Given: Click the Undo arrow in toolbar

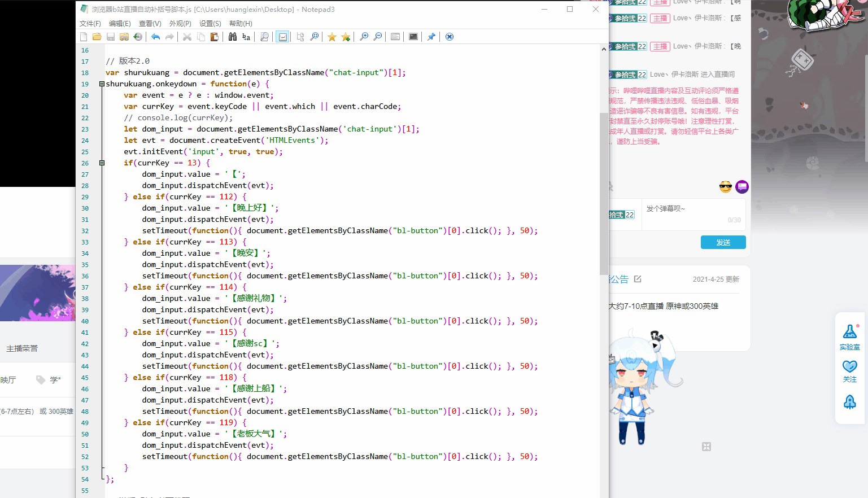Looking at the screenshot, I should click(x=155, y=37).
